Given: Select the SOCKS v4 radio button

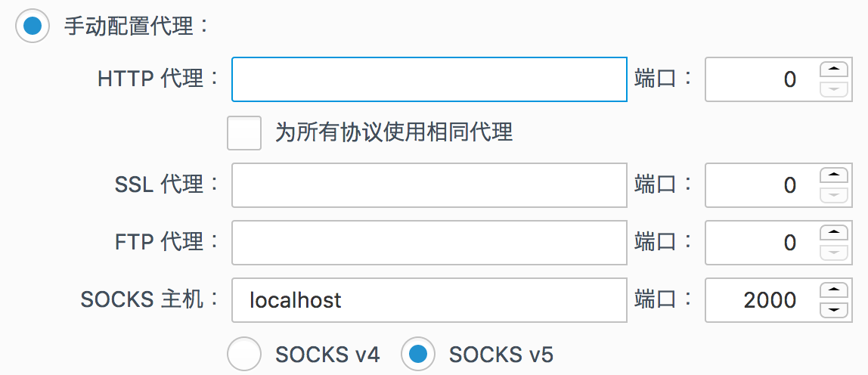Looking at the screenshot, I should tap(244, 354).
